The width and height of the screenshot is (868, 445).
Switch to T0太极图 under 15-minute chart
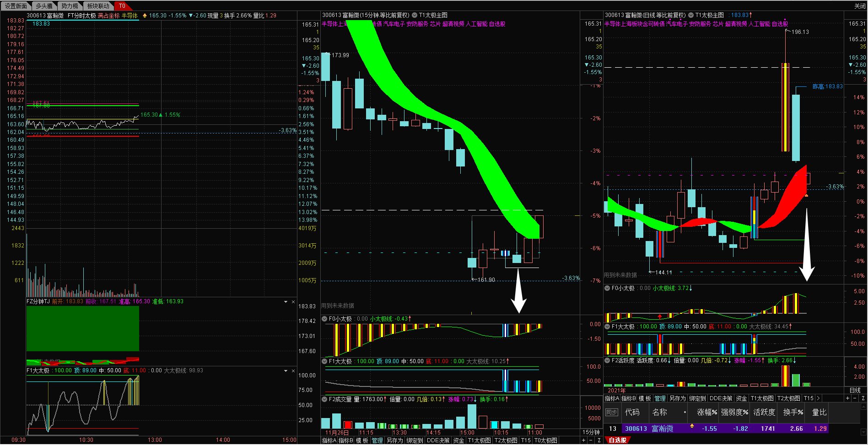coord(546,440)
